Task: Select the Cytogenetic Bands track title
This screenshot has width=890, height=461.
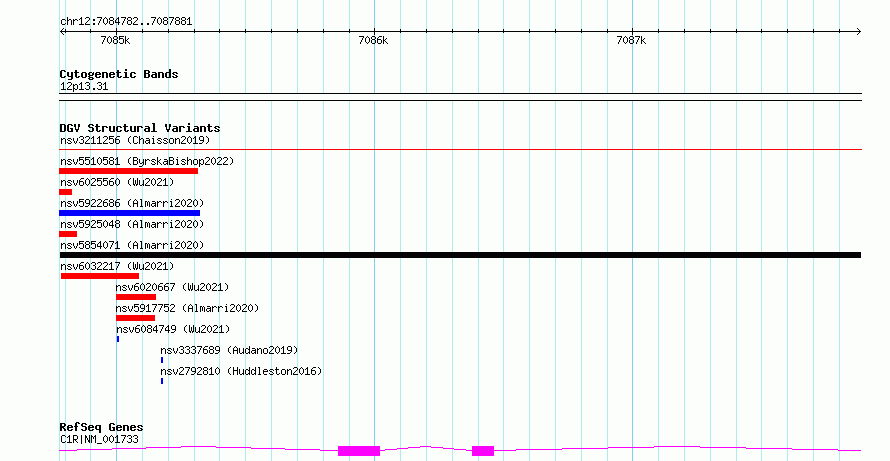Action: click(x=119, y=74)
